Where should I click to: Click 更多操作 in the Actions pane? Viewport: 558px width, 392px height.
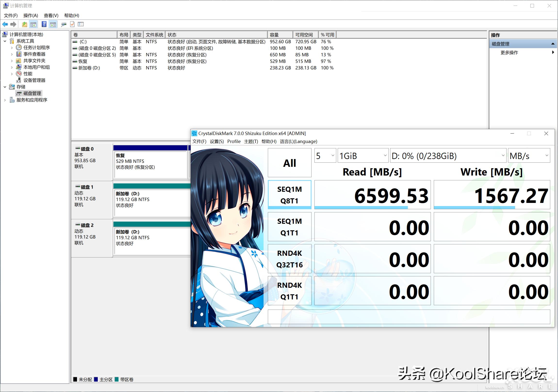coord(509,53)
